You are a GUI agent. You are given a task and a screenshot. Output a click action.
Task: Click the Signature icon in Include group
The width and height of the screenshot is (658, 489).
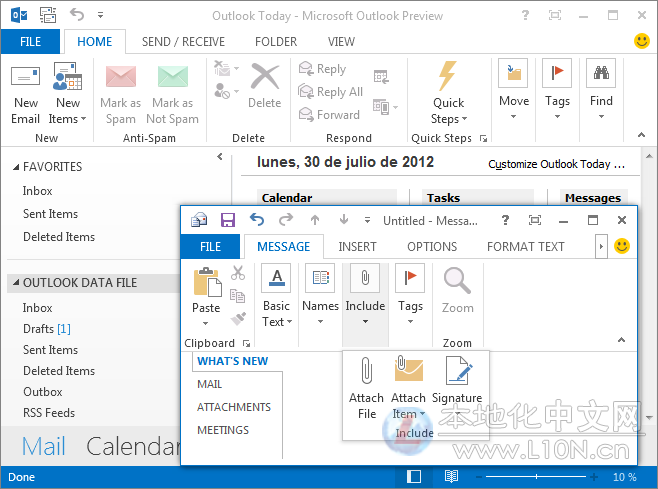click(x=457, y=372)
